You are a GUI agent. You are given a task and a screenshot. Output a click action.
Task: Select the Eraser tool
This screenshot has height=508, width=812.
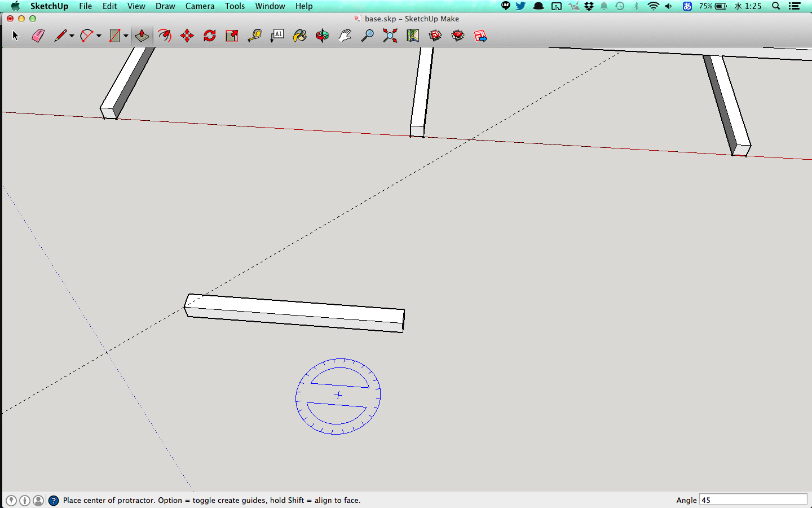(x=38, y=36)
